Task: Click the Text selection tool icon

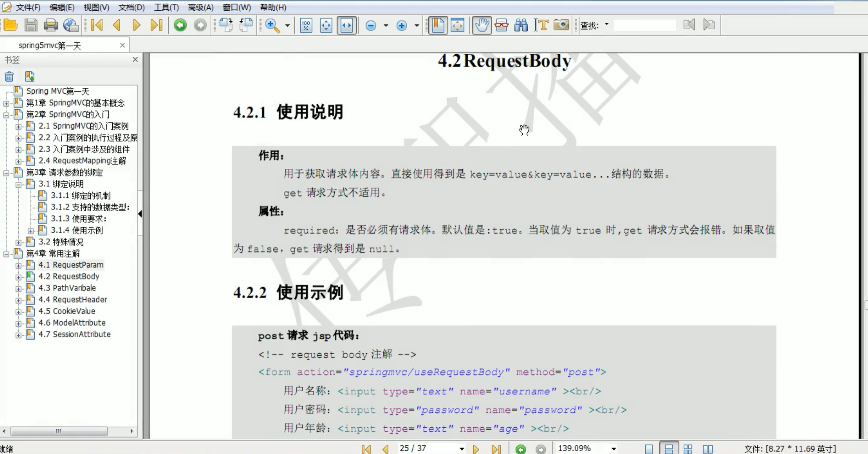Action: [541, 25]
